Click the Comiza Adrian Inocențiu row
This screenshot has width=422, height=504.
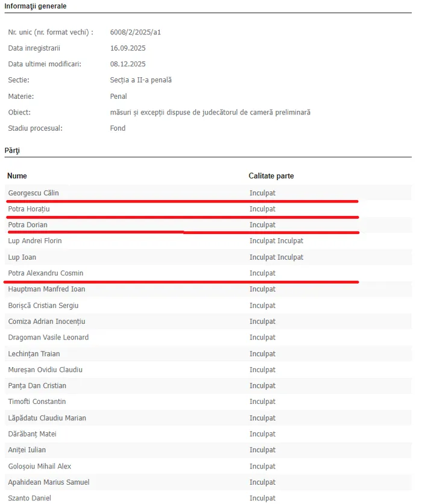(x=46, y=321)
